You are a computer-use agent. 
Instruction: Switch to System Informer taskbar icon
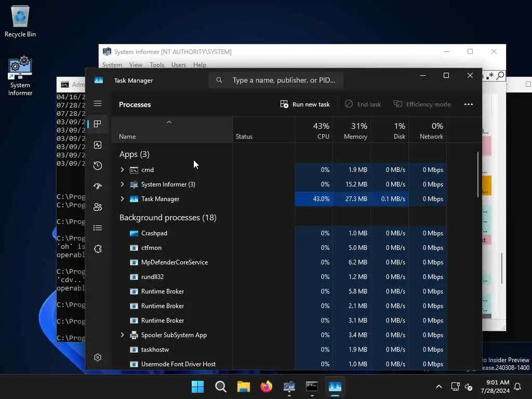(x=289, y=387)
